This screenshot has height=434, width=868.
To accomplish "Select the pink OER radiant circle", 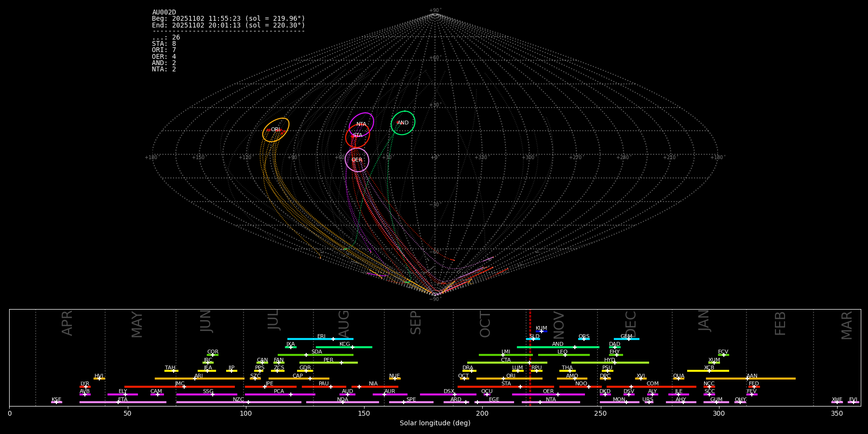I will tap(357, 160).
